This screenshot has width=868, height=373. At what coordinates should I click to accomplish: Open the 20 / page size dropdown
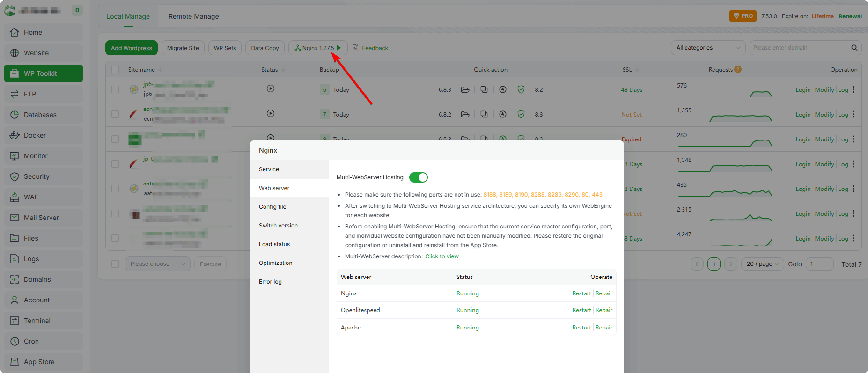tap(763, 264)
